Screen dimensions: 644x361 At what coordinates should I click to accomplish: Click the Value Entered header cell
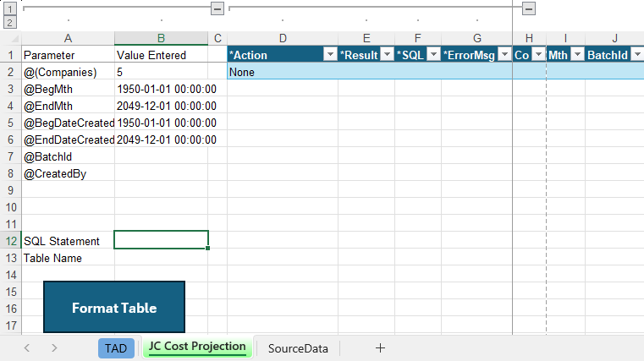pyautogui.click(x=161, y=55)
